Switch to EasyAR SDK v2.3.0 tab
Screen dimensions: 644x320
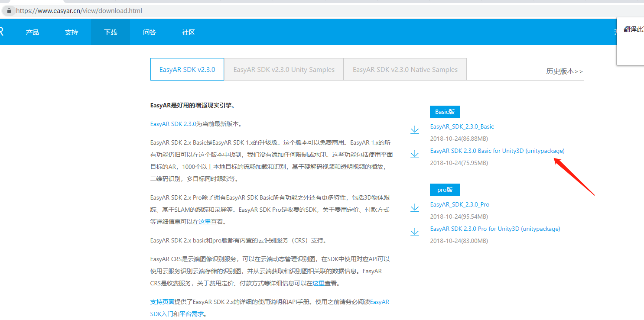187,69
